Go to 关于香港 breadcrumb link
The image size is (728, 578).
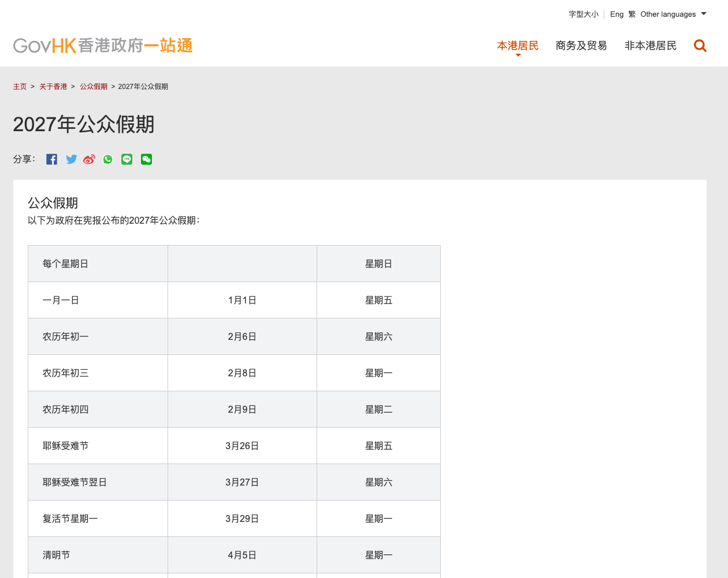pyautogui.click(x=53, y=87)
